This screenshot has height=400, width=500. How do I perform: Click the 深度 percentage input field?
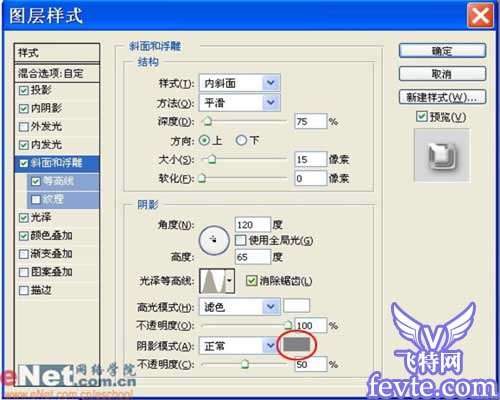(311, 121)
